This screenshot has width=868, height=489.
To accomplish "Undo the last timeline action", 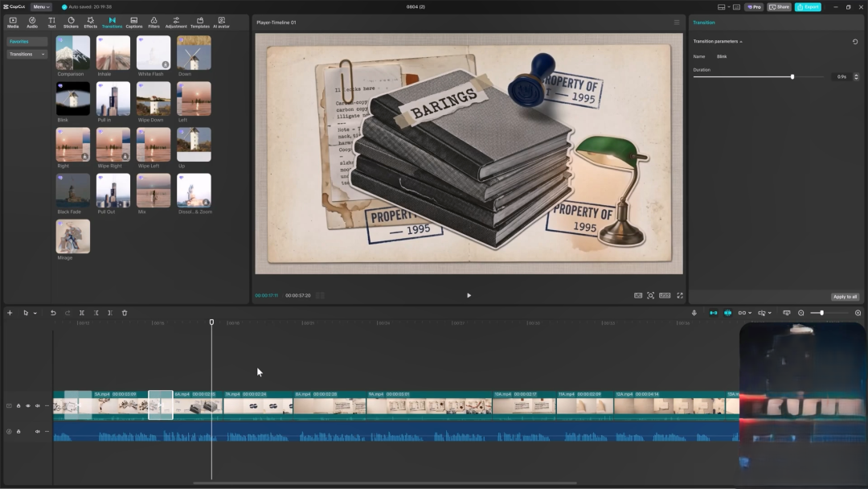I will coord(53,313).
